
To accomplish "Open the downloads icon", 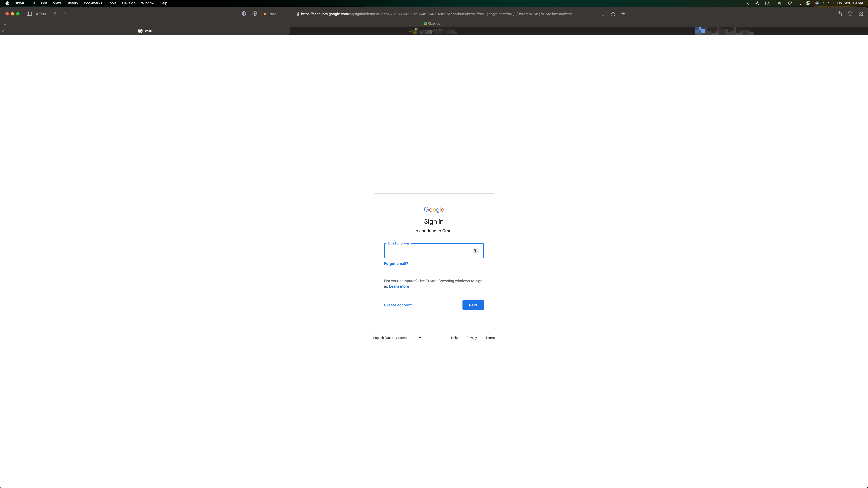I will pyautogui.click(x=850, y=14).
